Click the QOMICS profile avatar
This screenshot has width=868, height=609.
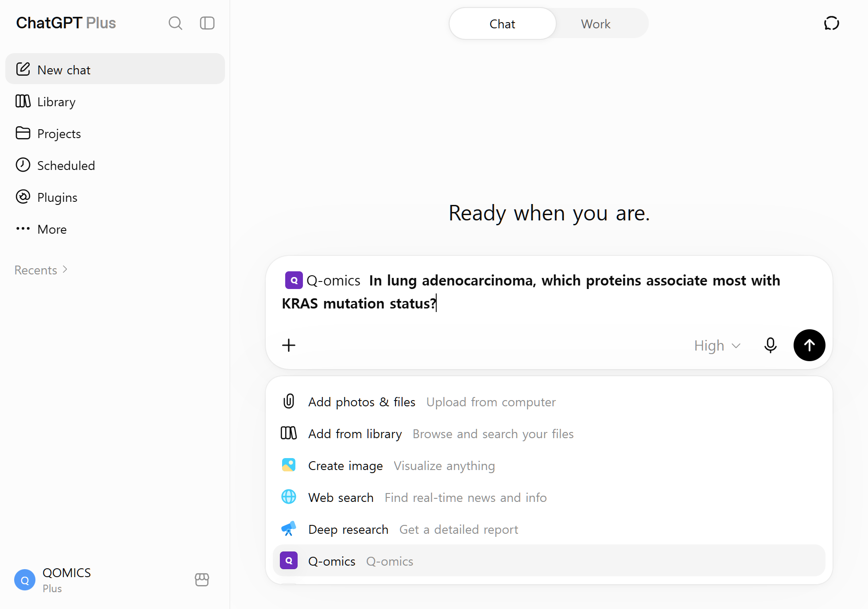pos(25,580)
